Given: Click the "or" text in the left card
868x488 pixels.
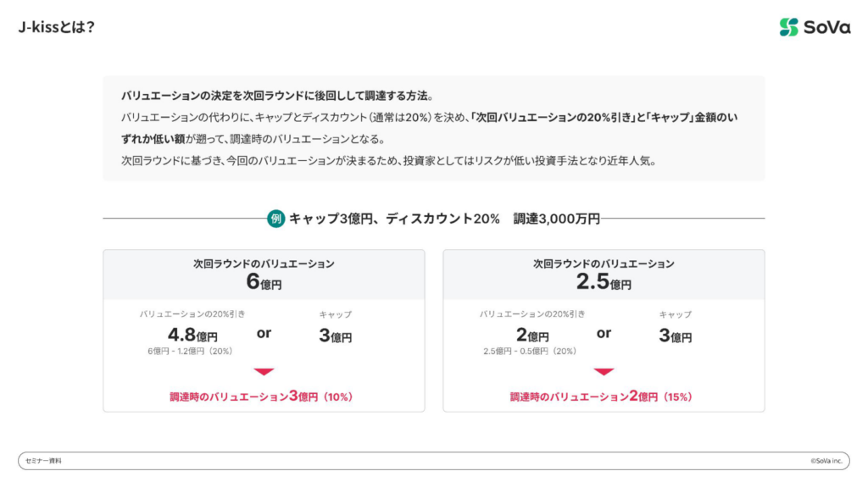Looking at the screenshot, I should [x=264, y=333].
